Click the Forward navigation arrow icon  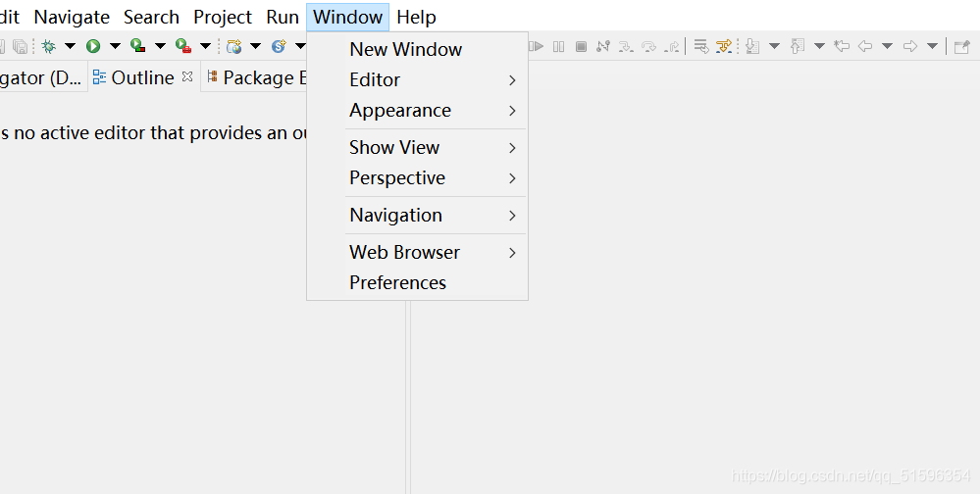910,46
